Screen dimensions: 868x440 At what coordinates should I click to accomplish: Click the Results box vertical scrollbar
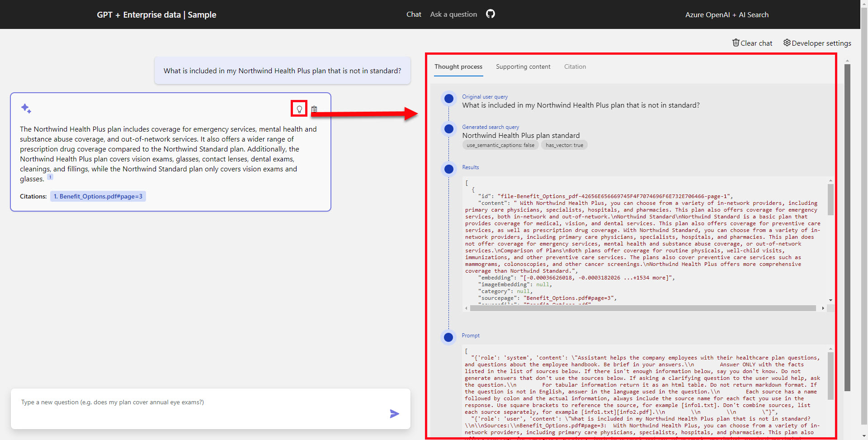tap(830, 199)
